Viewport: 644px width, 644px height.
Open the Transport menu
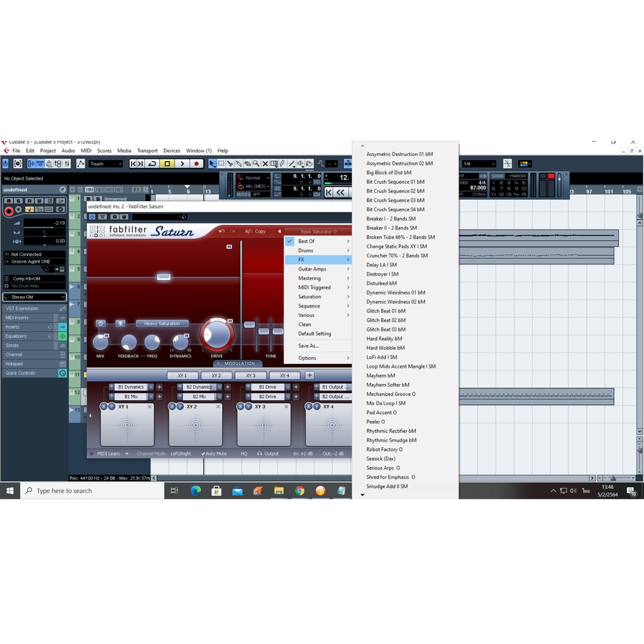[147, 151]
